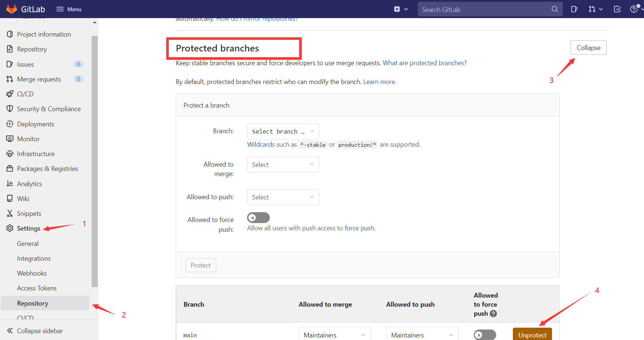
Task: Click the force push help question icon
Action: pyautogui.click(x=493, y=314)
